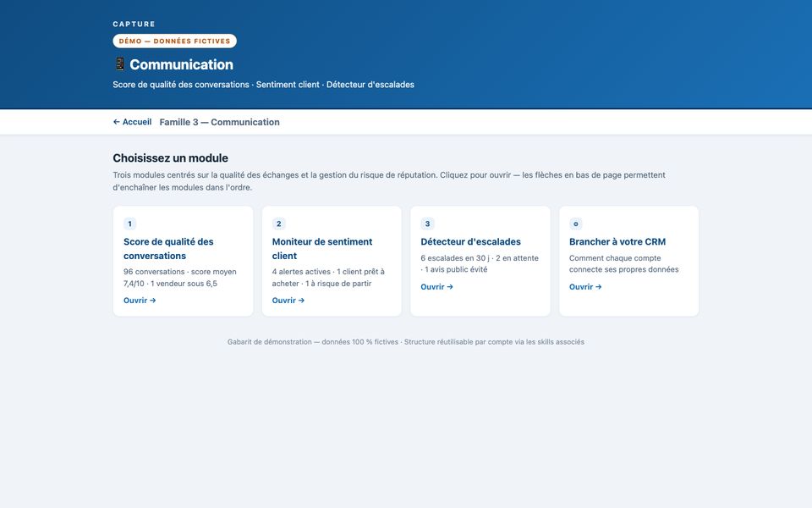This screenshot has height=508, width=812.
Task: Click the text 'Comment chaque compte connecte ses propres données'
Action: pos(624,264)
